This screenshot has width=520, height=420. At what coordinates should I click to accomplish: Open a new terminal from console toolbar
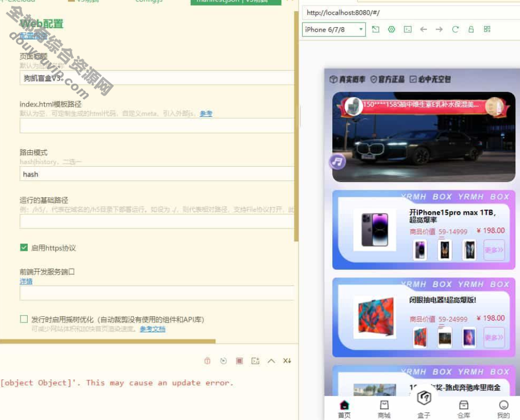click(x=255, y=361)
